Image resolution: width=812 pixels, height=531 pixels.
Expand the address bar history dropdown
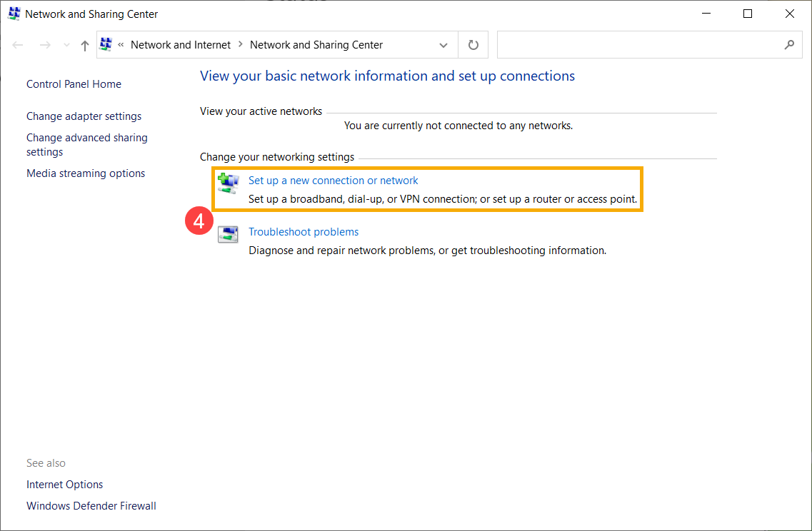pos(443,45)
